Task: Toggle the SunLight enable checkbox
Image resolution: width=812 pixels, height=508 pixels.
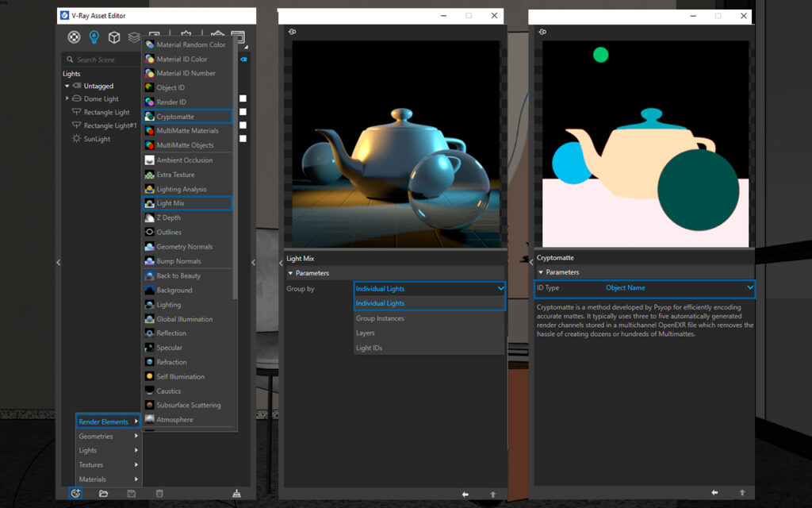Action: click(x=243, y=139)
